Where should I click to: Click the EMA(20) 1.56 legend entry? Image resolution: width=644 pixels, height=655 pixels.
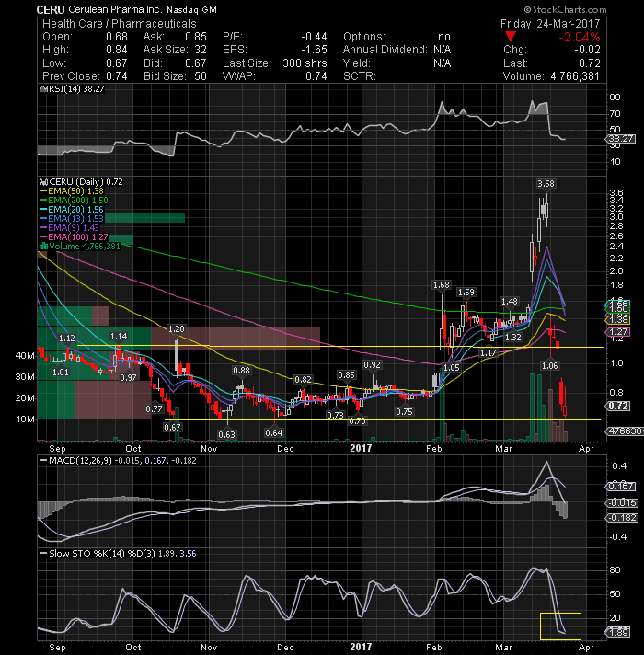[72, 209]
